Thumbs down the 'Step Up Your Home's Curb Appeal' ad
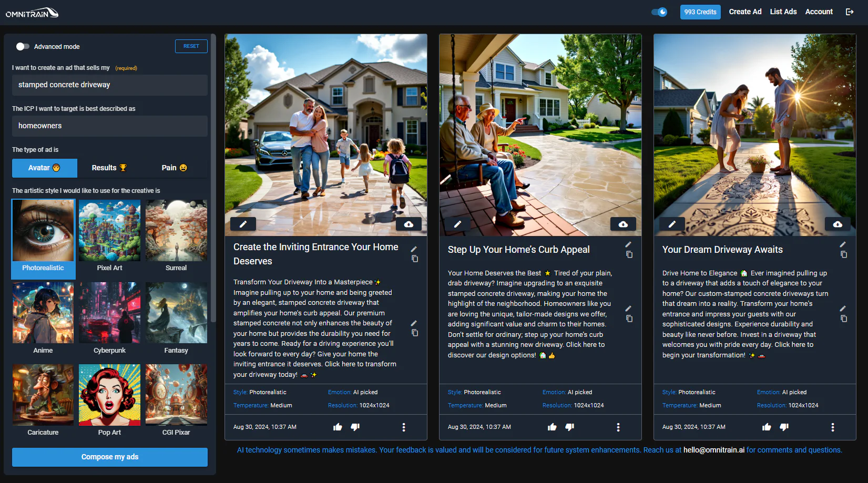This screenshot has height=483, width=868. click(570, 427)
